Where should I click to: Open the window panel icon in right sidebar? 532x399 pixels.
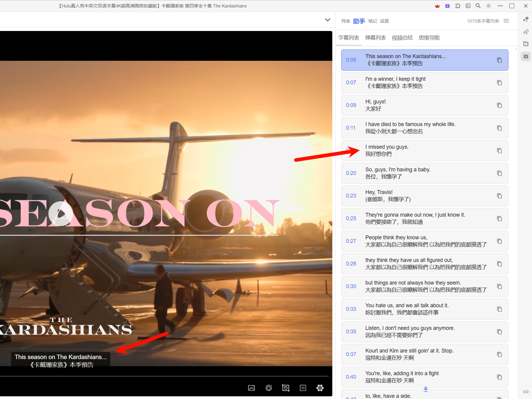(x=526, y=44)
